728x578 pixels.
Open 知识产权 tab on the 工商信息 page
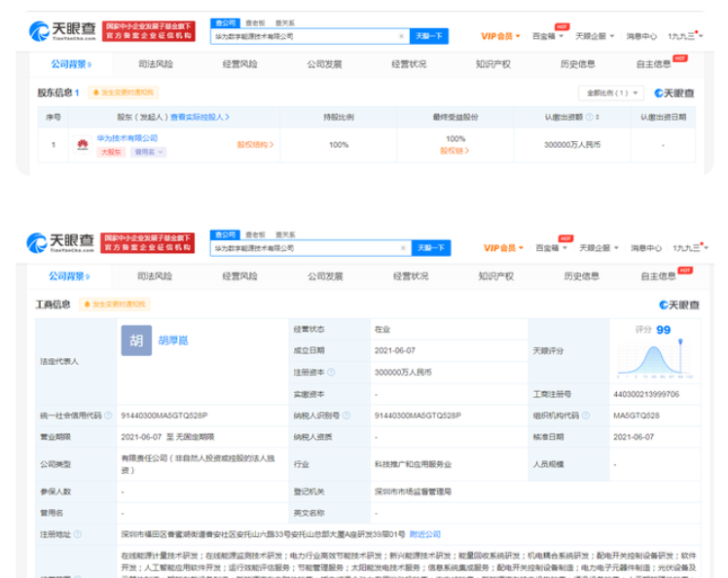(x=496, y=276)
